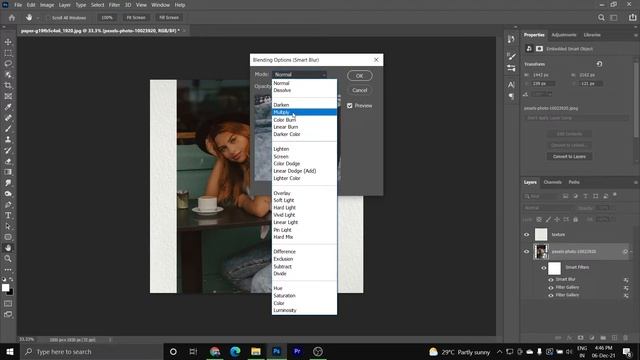This screenshot has width=640, height=360.
Task: Add layer mask icon in Layers panel
Action: coord(580,338)
